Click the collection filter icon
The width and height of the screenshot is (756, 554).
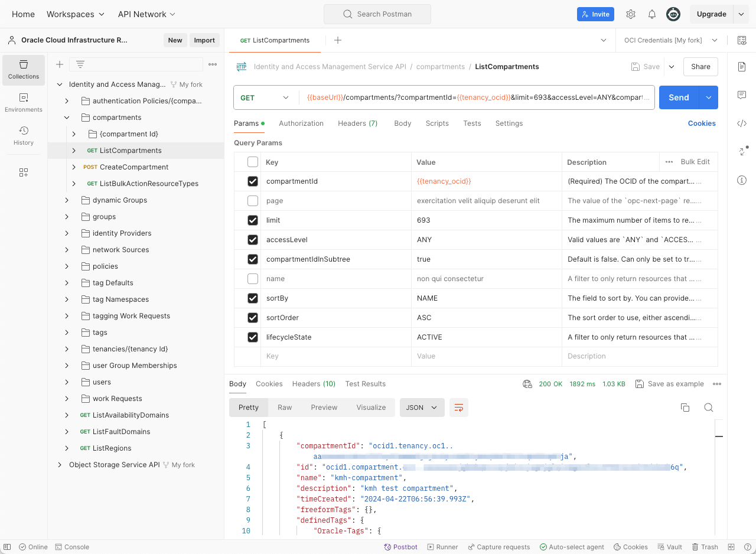[80, 64]
